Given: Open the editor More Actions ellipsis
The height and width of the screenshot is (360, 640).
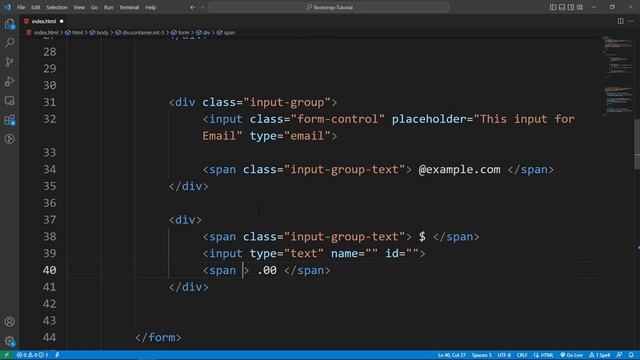Looking at the screenshot, I should (x=631, y=21).
